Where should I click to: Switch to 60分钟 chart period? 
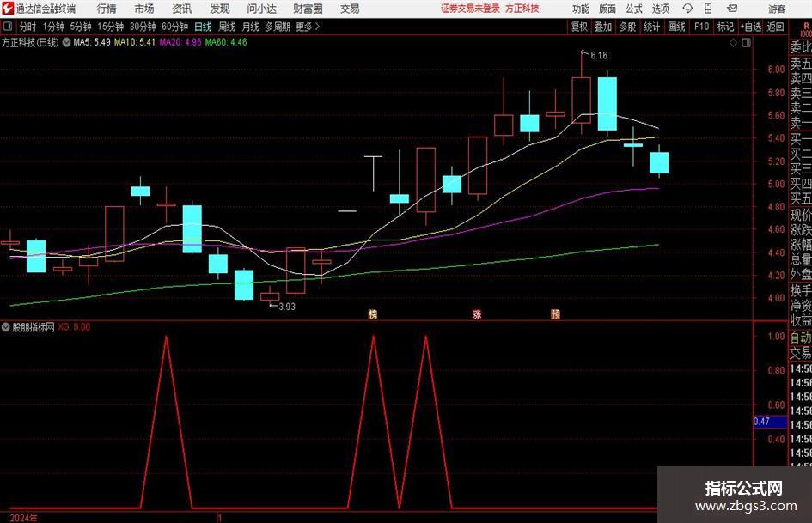174,27
